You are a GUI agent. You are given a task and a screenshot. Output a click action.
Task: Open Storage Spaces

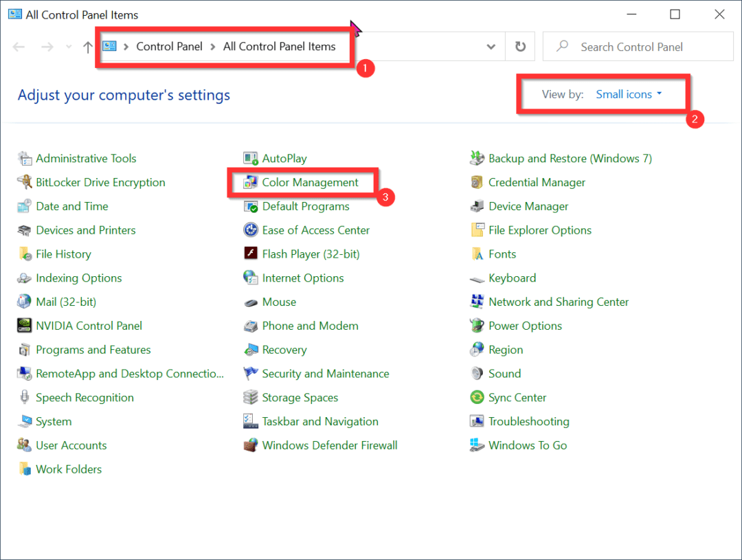(x=300, y=397)
